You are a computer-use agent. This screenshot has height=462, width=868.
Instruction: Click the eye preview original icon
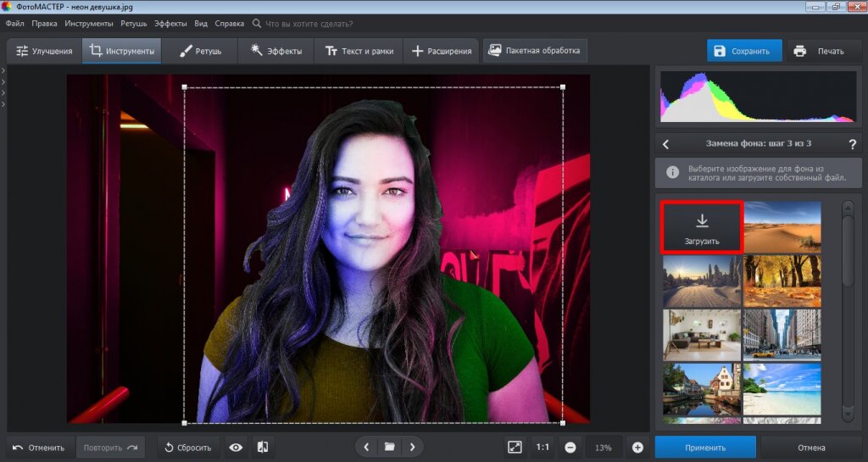[x=236, y=447]
